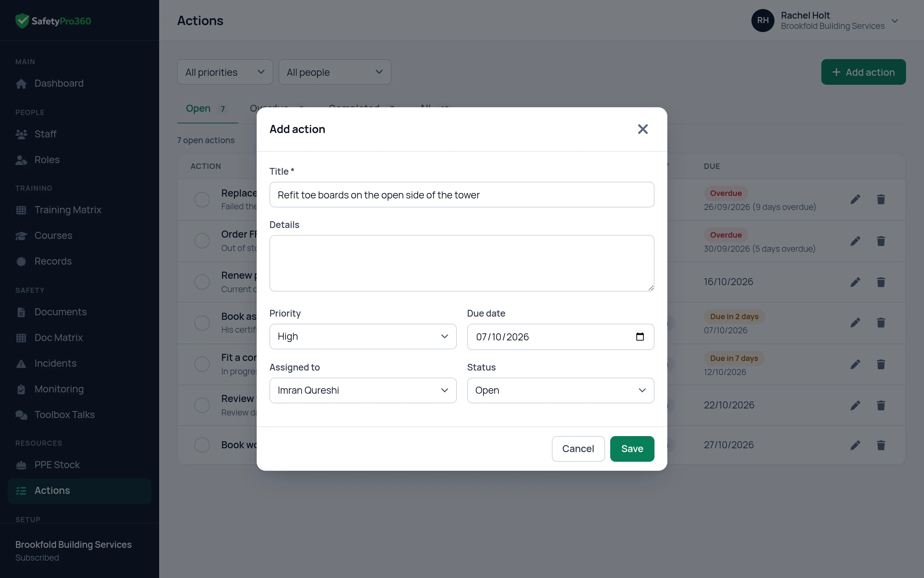Open the calendar picker in Due date
The width and height of the screenshot is (924, 578).
point(640,337)
